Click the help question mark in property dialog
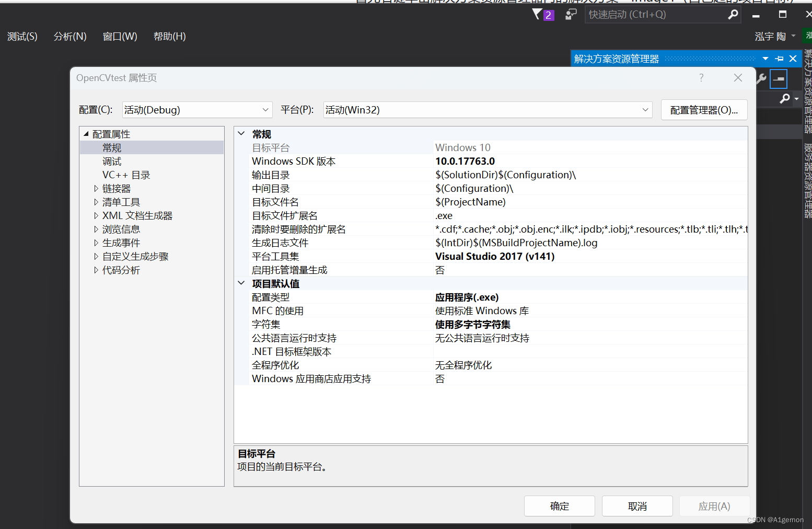This screenshot has width=812, height=529. coord(701,77)
